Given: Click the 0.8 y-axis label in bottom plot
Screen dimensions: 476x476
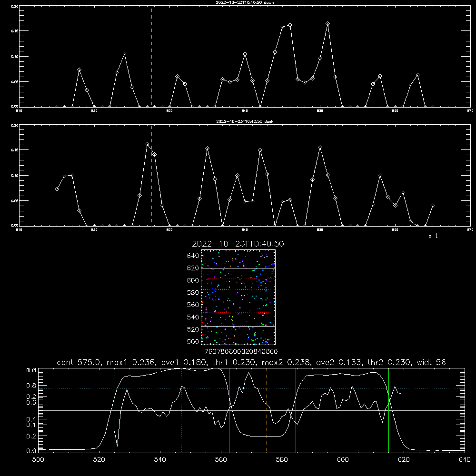Looking at the screenshot, I should tap(31, 385).
